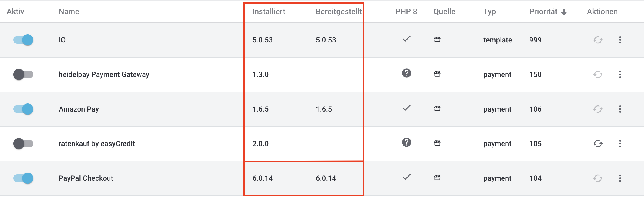
Task: Click the marketplace source icon for Amazon Pay
Action: [437, 108]
